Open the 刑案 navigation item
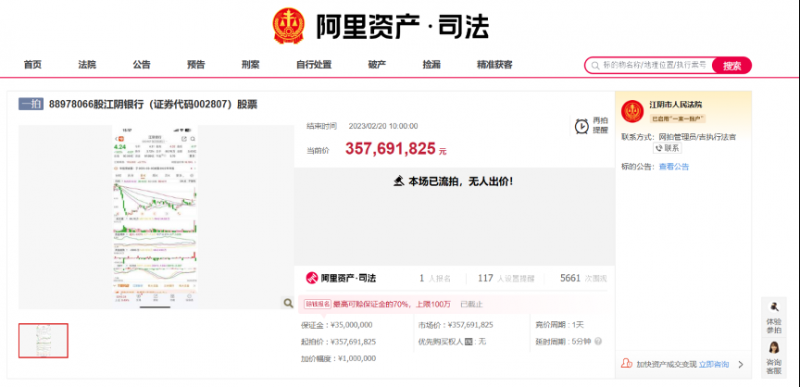 (x=251, y=65)
